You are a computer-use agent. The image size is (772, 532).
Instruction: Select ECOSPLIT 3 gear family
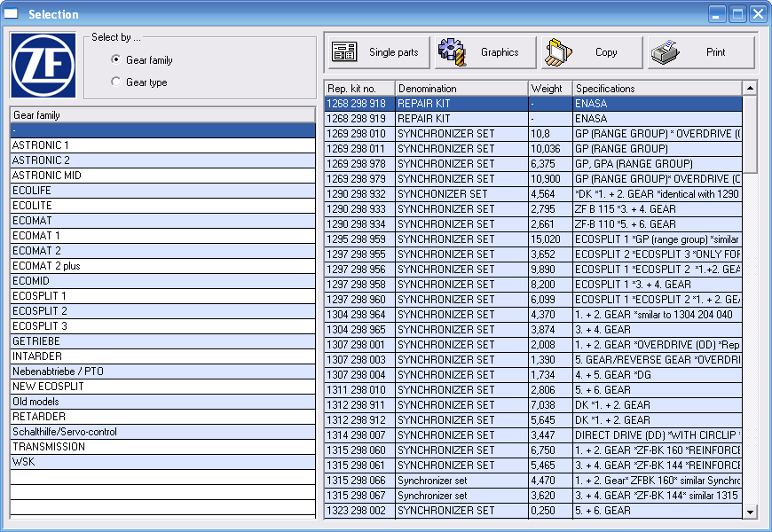tap(162, 325)
